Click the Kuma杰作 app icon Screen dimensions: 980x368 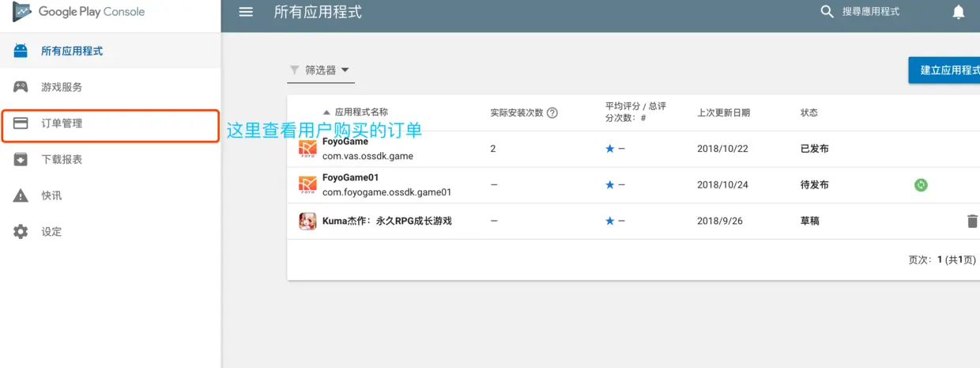coord(307,221)
